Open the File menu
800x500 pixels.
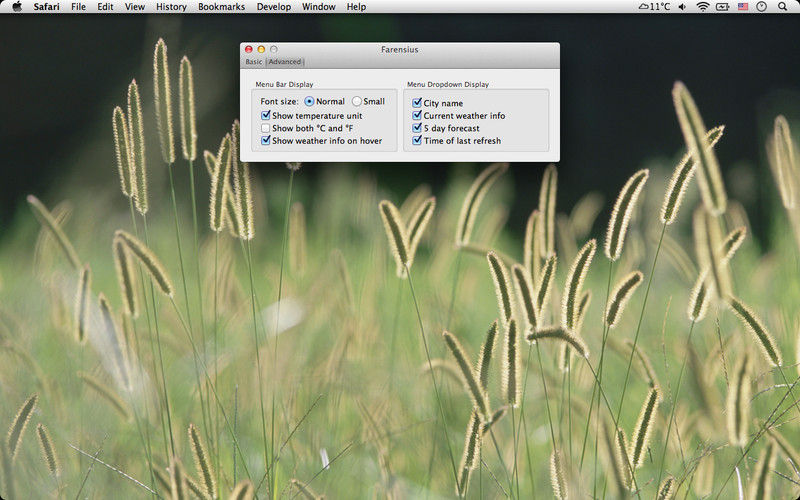[x=78, y=7]
